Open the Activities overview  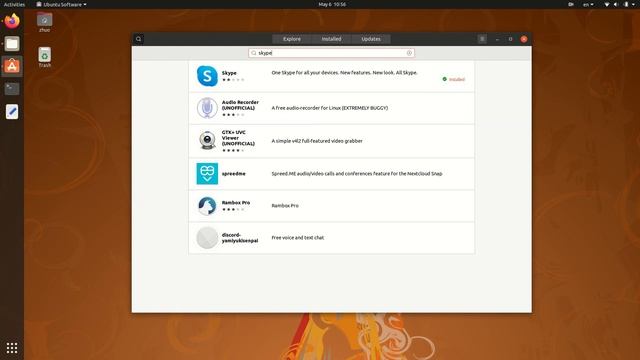click(x=14, y=4)
